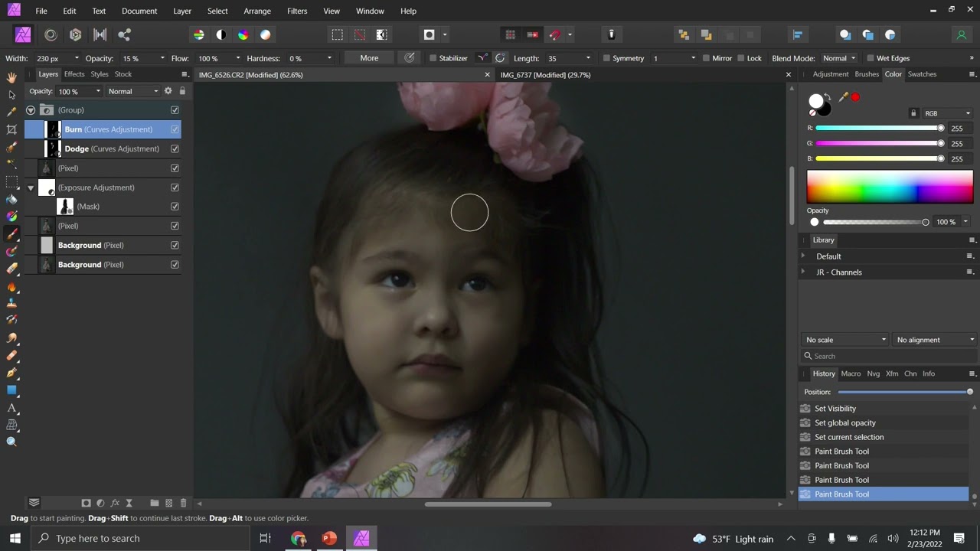
Task: Open the No scale dropdown
Action: point(845,340)
